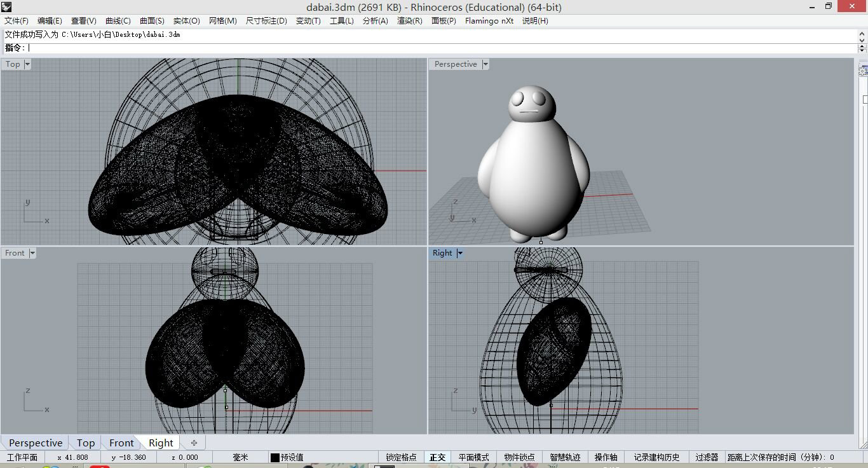Restore down the Rhinoceros window
The width and height of the screenshot is (868, 468).
pyautogui.click(x=829, y=6)
